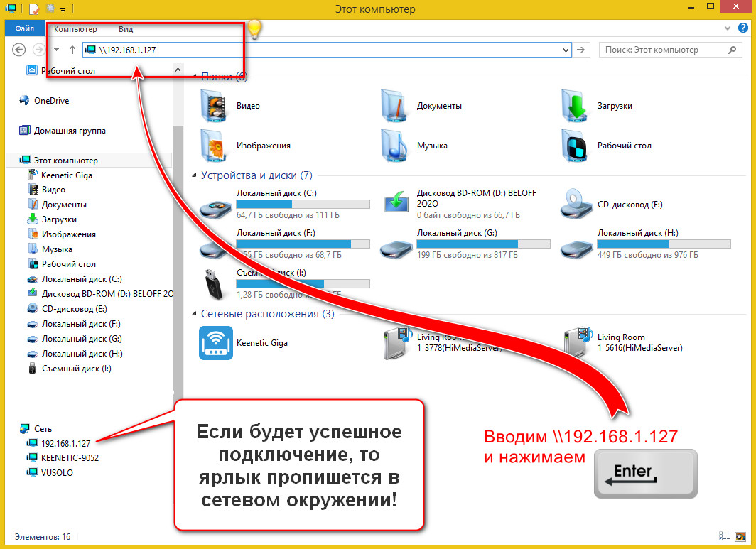
Task: Select Музыка in the sidebar tree
Action: point(50,249)
